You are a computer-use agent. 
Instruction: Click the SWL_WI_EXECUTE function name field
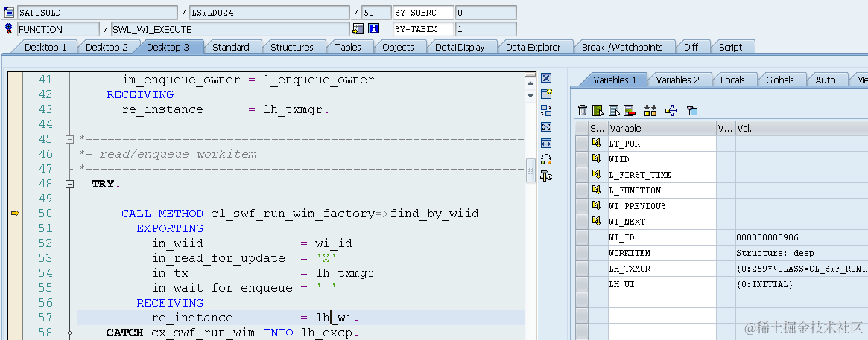click(230, 29)
